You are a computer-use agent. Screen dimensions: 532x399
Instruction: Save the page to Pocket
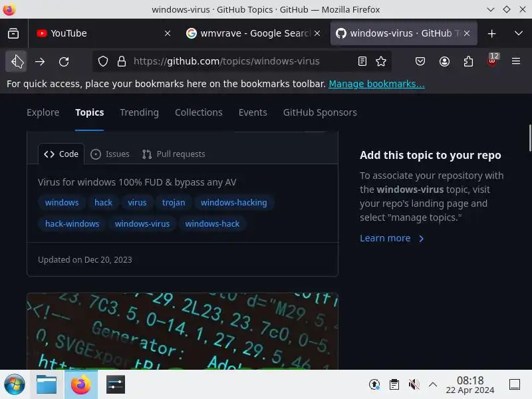tap(420, 61)
